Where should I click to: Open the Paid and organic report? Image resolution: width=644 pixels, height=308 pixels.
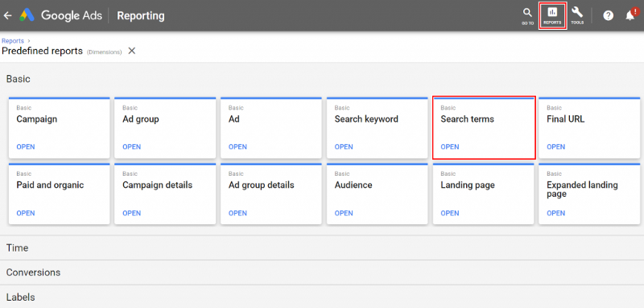[x=26, y=213]
